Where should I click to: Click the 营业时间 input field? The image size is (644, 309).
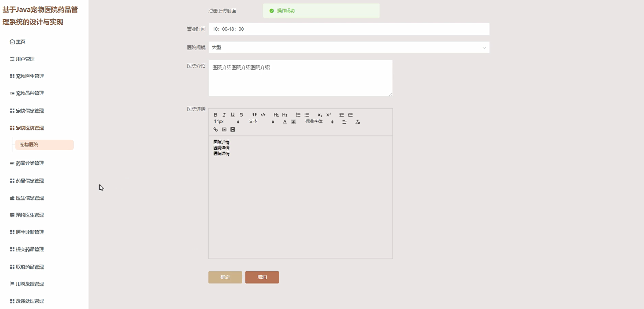[x=349, y=29]
